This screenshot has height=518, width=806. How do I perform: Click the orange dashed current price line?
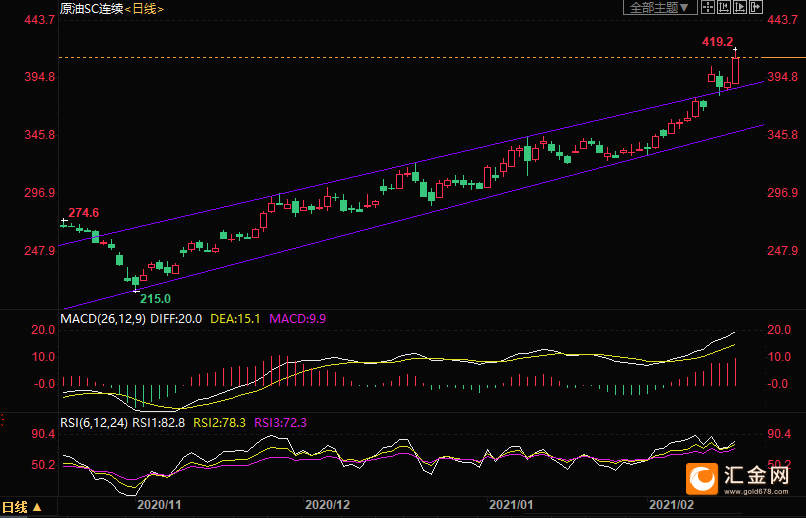[x=410, y=58]
